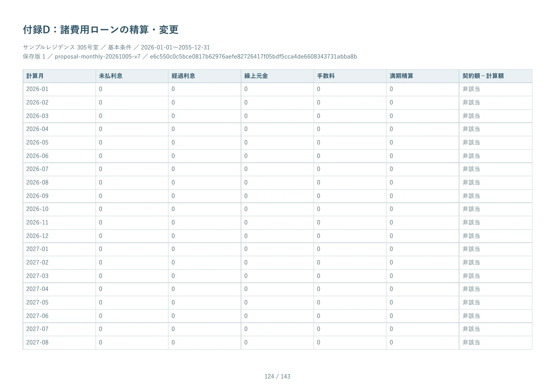This screenshot has height=392, width=555.
Task: Select the 満期精算 column header
Action: [423, 76]
